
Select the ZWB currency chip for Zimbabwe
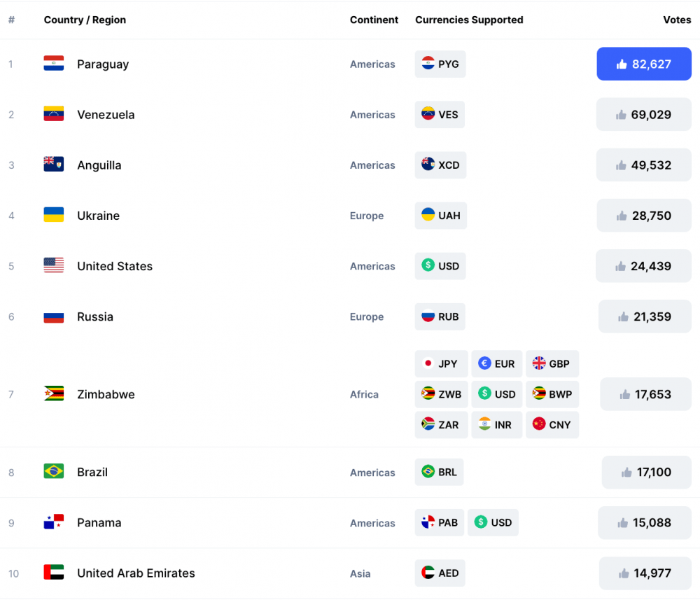tap(441, 394)
